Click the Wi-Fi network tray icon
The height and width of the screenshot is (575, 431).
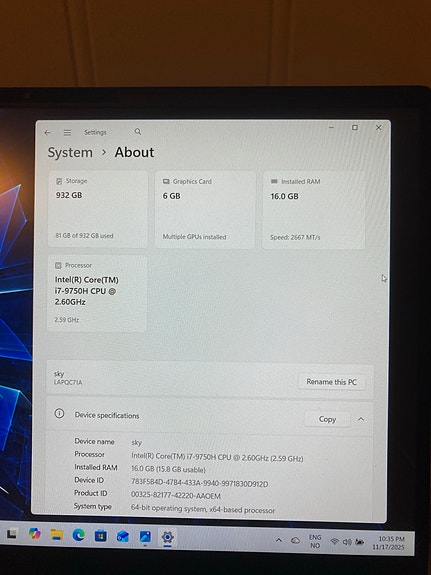tap(334, 542)
